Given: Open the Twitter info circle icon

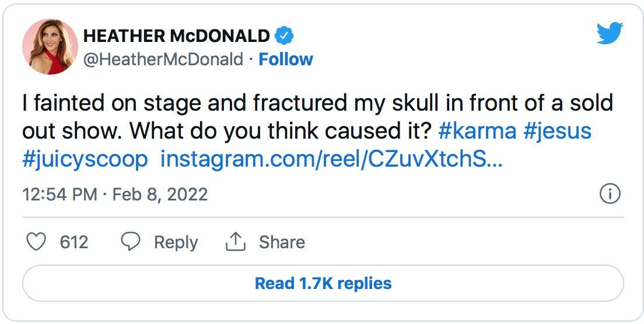Looking at the screenshot, I should [x=610, y=194].
